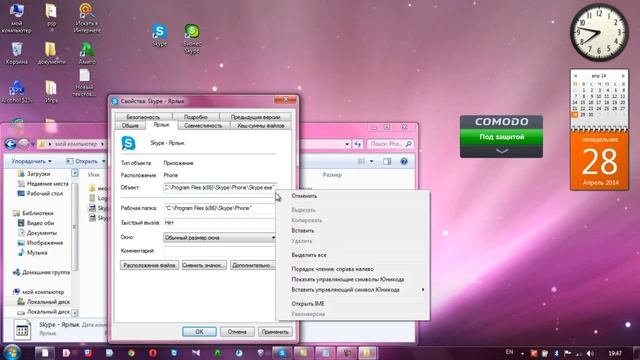
Task: Click Отмена in the properties dialog
Action: pos(237,331)
